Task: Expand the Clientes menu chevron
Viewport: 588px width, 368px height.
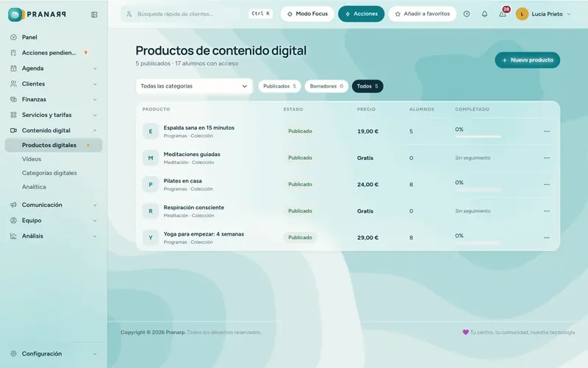Action: pyautogui.click(x=95, y=84)
